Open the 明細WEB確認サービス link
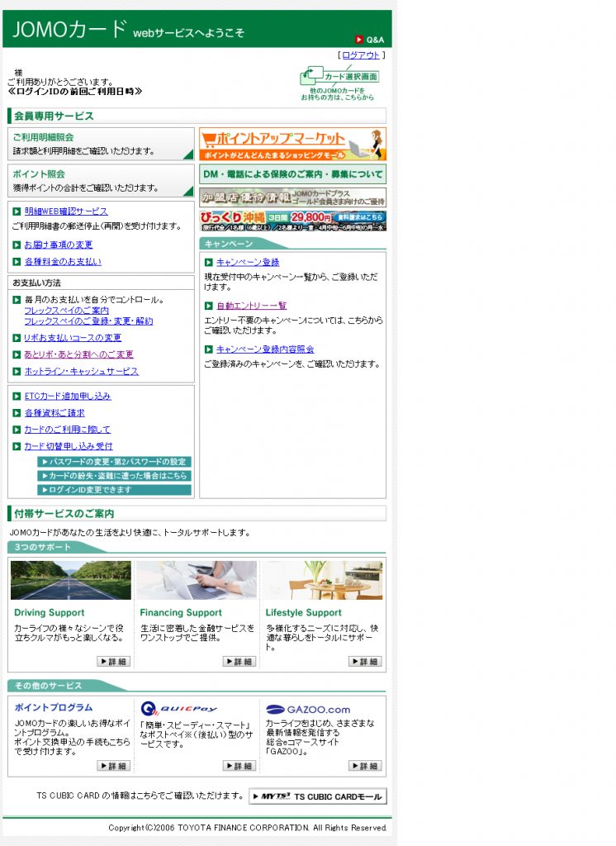Image resolution: width=616 pixels, height=846 pixels. [x=66, y=211]
